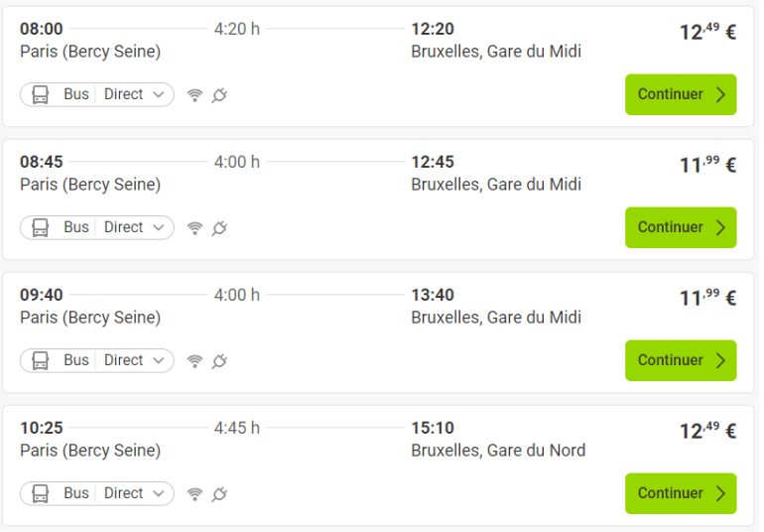Select the 4:45 h duration label
The height and width of the screenshot is (532, 764).
[x=237, y=428]
